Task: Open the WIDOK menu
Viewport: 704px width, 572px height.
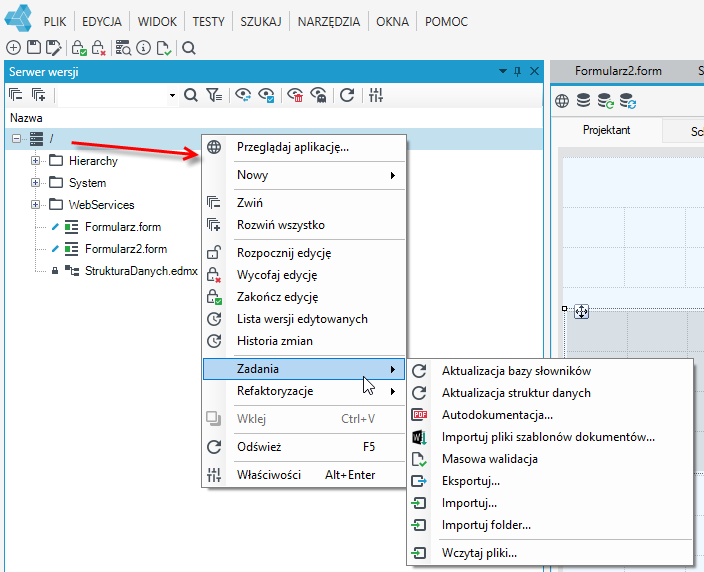Action: pos(157,22)
